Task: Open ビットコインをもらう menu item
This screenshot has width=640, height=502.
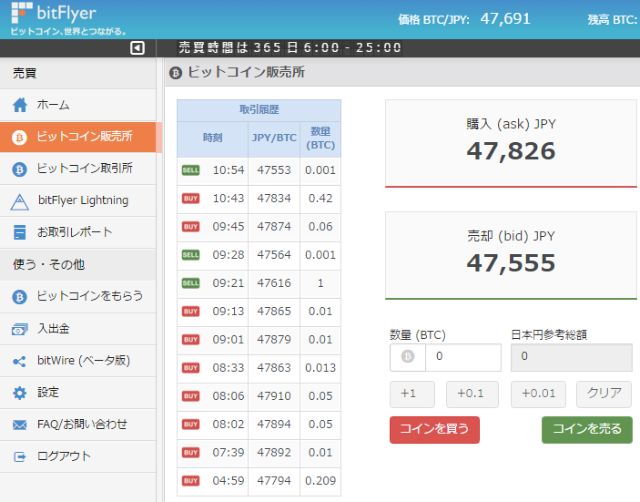Action: pyautogui.click(x=89, y=296)
